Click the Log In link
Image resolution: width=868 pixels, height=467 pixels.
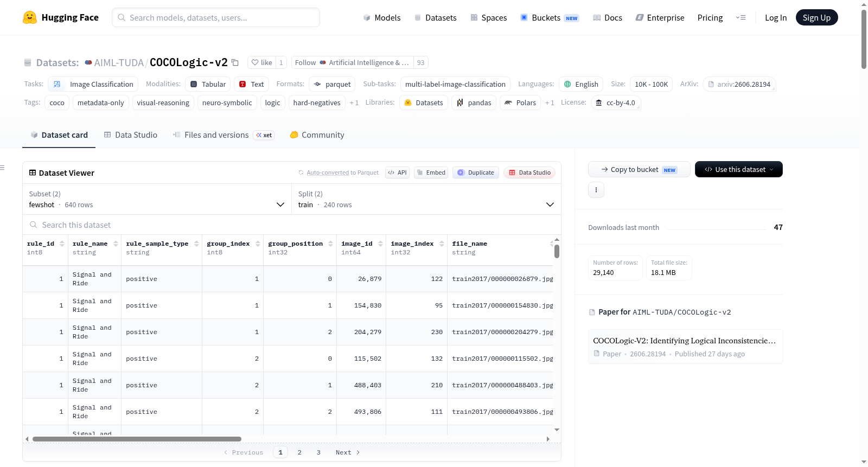776,18
